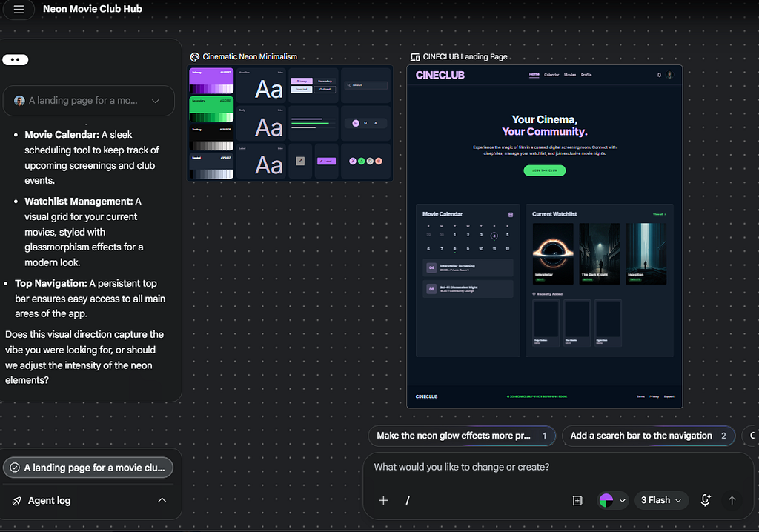Collapse the Agent log panel chevron
Screen dimensions: 759x532
point(162,501)
